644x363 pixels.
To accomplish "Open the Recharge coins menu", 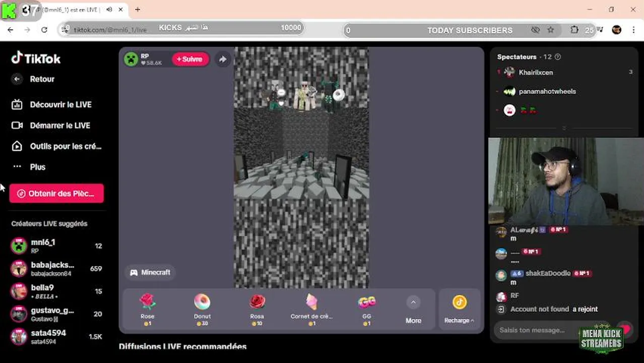I will (459, 310).
